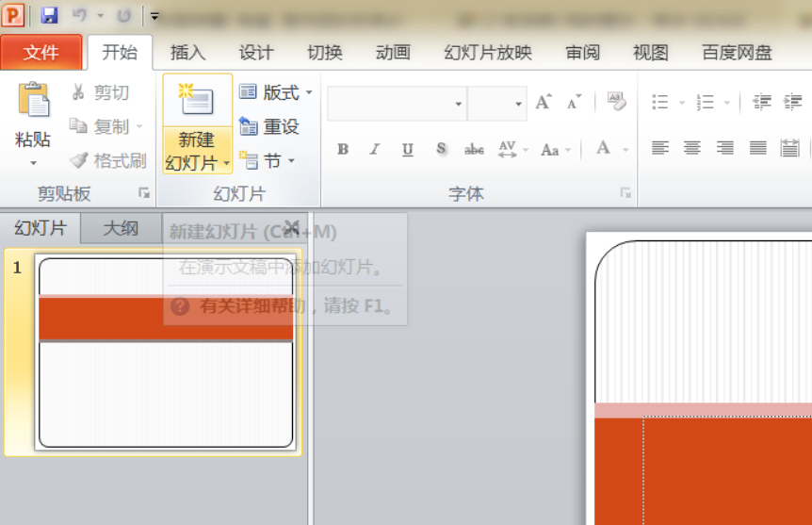Decrease list indent level
The image size is (812, 525).
coord(762,102)
